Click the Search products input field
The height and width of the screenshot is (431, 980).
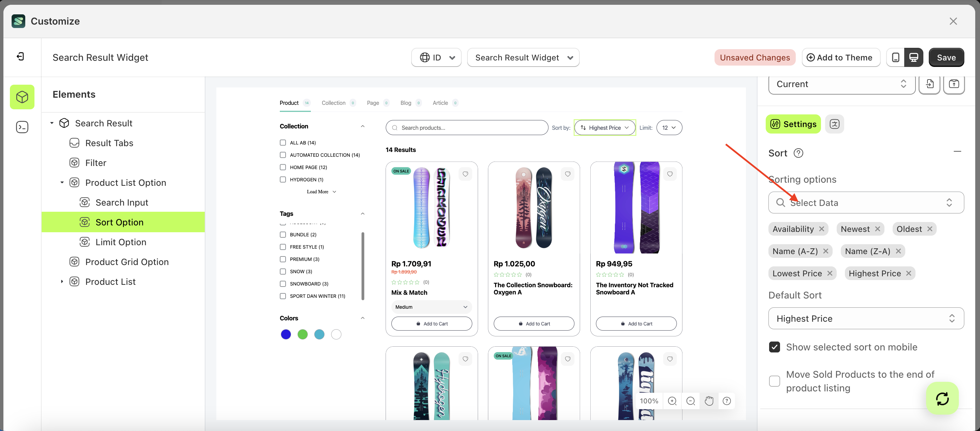(466, 127)
